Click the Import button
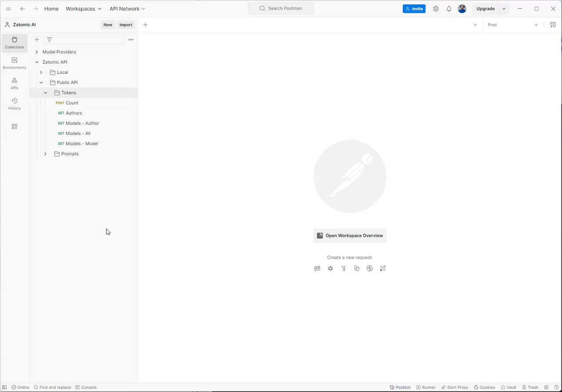This screenshot has width=562, height=392. tap(126, 25)
